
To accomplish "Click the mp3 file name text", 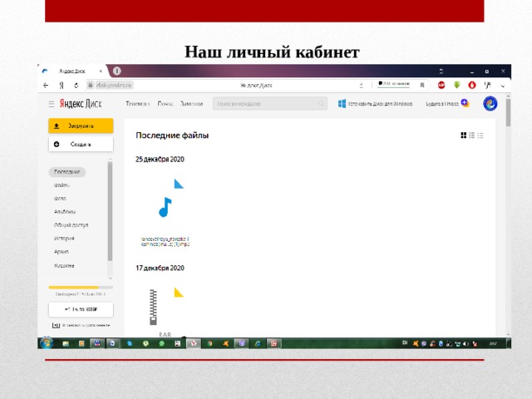I will (165, 242).
